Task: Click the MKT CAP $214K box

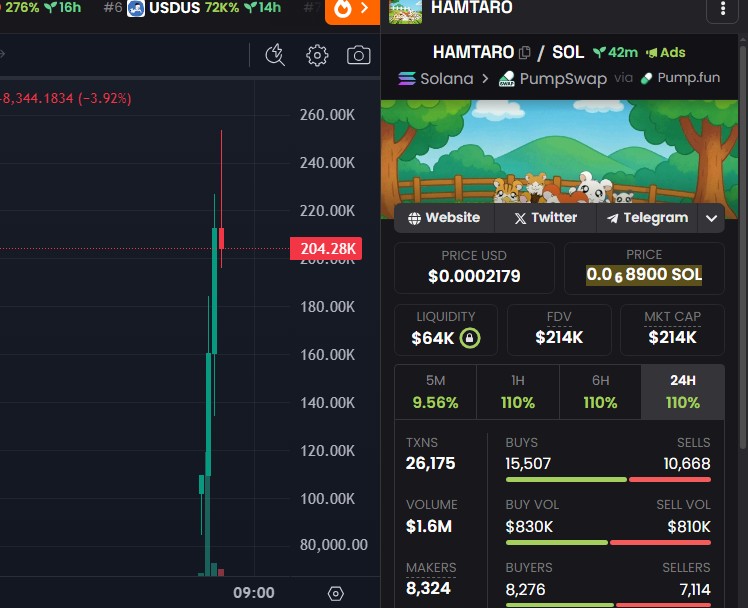Action: 672,330
